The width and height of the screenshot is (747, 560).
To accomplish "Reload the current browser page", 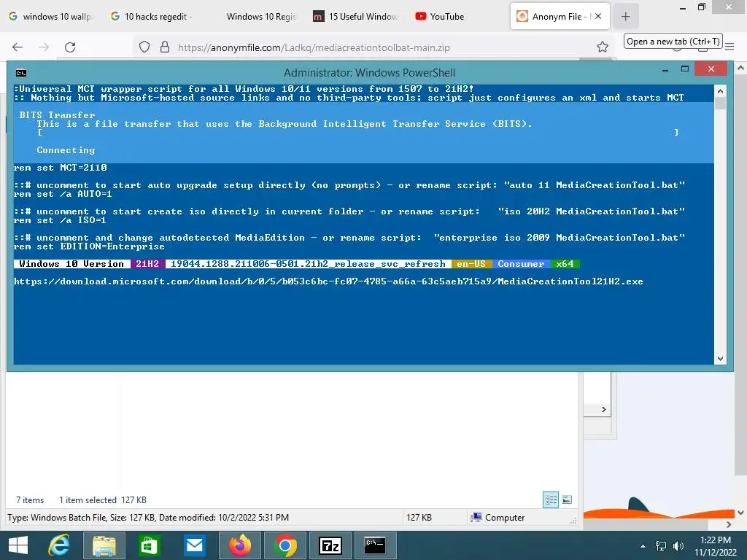I will (70, 47).
